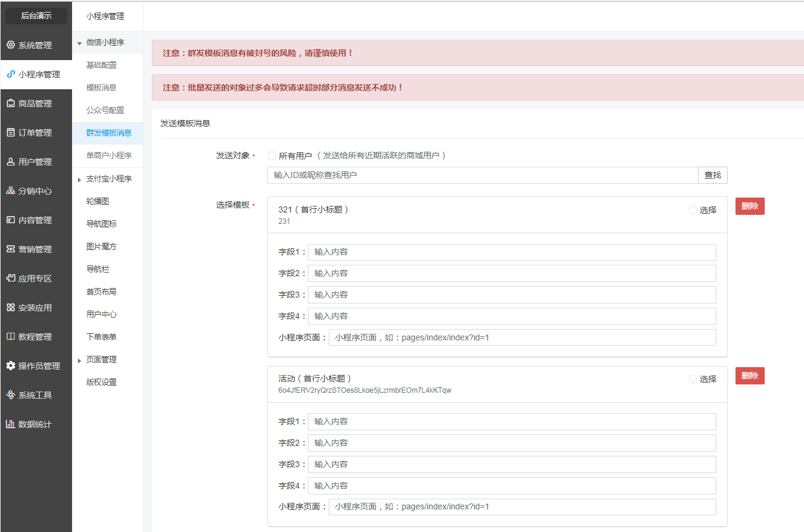The image size is (804, 532).
Task: Click the 分销中心 hierarchy icon
Action: point(11,191)
